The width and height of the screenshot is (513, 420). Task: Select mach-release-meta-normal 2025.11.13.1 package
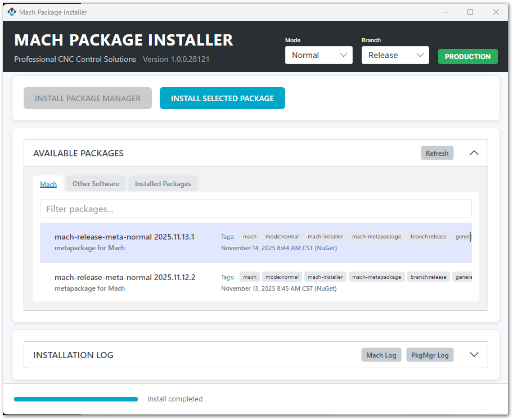(x=124, y=237)
